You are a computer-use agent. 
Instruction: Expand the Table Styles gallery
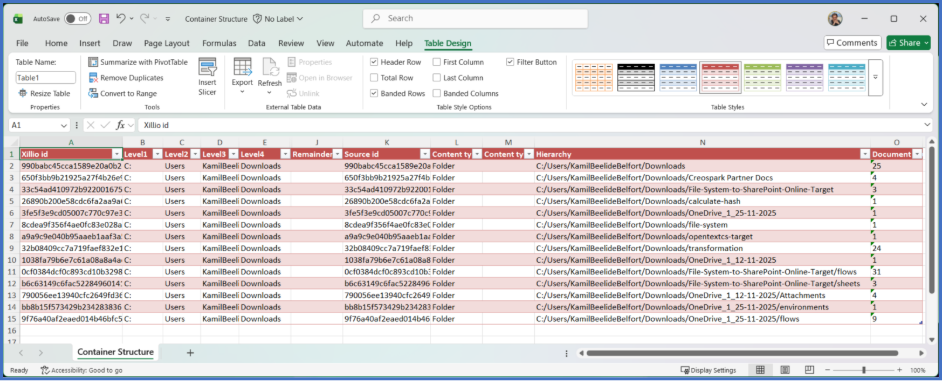pos(875,78)
